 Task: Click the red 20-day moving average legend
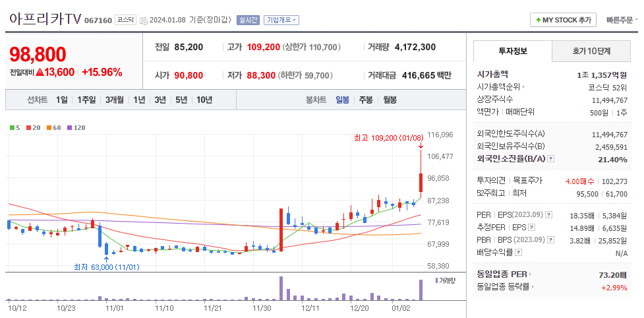(33, 128)
